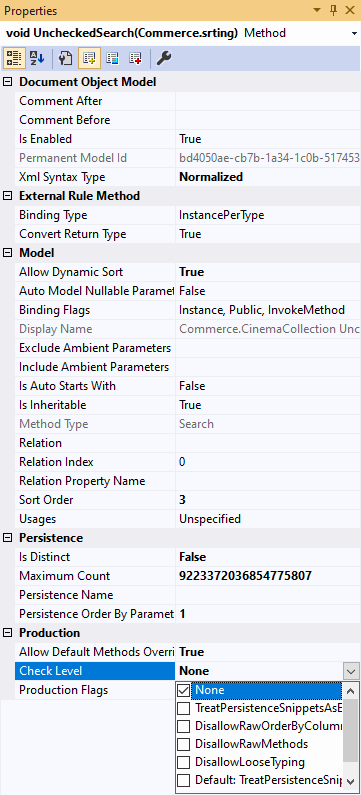The image size is (361, 795).
Task: Select Relation Index value 0
Action: [268, 462]
